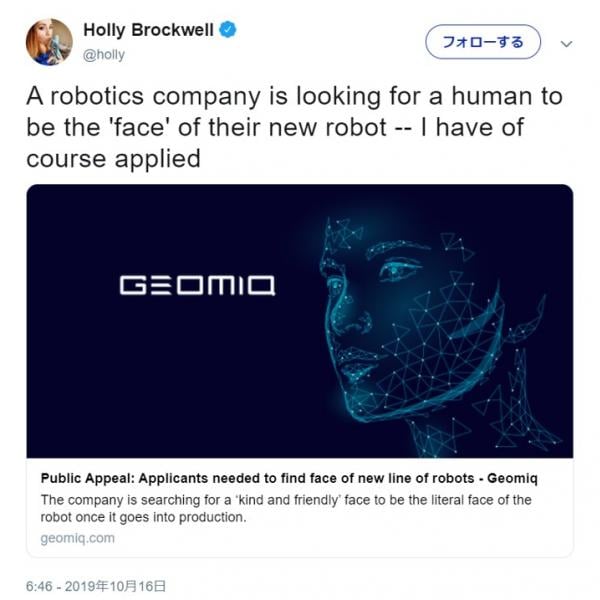Click the wireframe eye on the robot face

399,270
